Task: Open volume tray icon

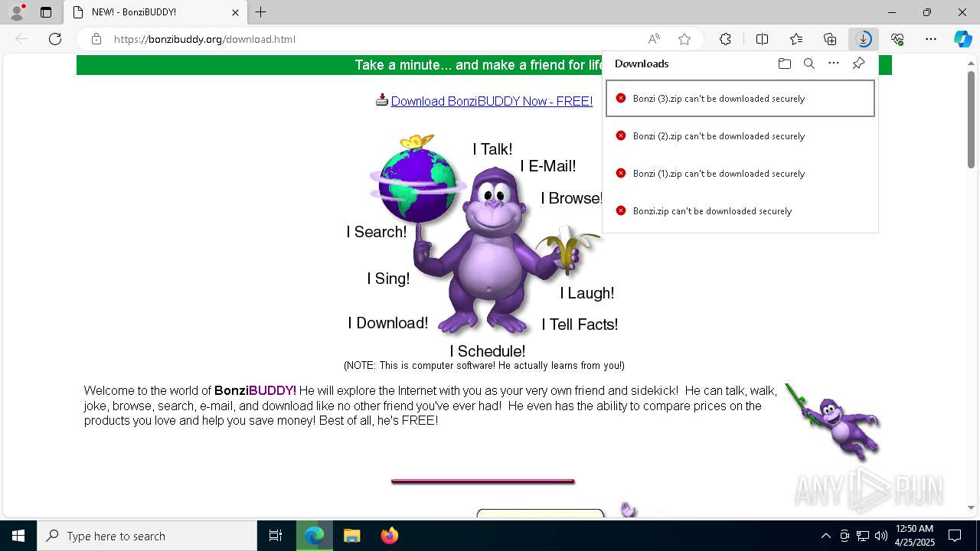Action: [881, 536]
